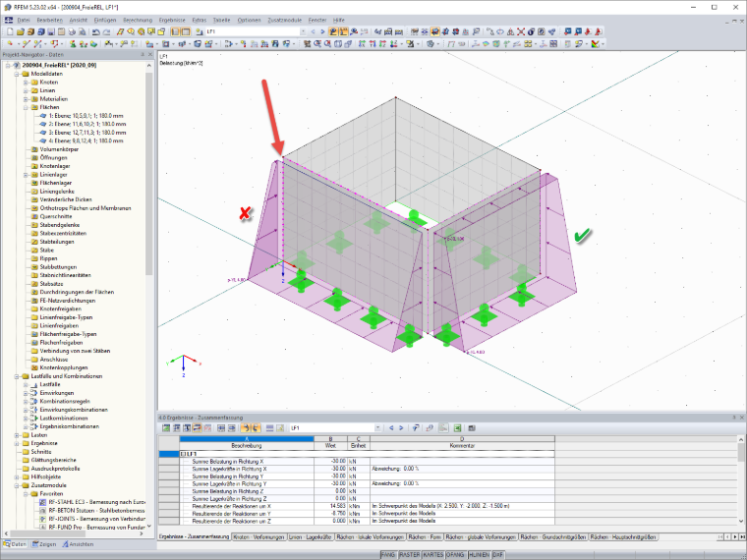Image resolution: width=747 pixels, height=560 pixels.
Task: Click the Excel export icon in results toolbar
Action: click(457, 428)
